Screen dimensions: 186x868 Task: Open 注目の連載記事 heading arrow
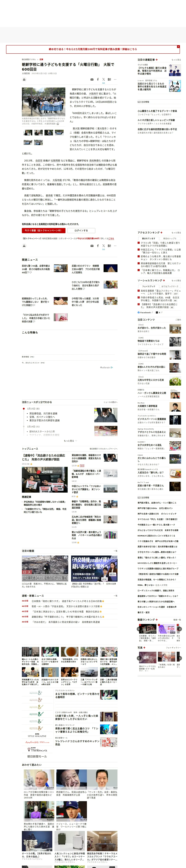point(157,60)
